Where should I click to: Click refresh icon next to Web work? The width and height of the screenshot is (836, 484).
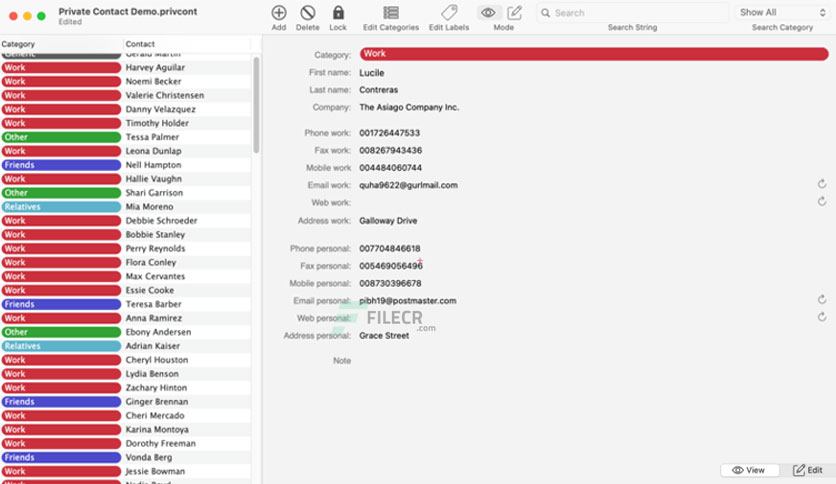tap(822, 201)
